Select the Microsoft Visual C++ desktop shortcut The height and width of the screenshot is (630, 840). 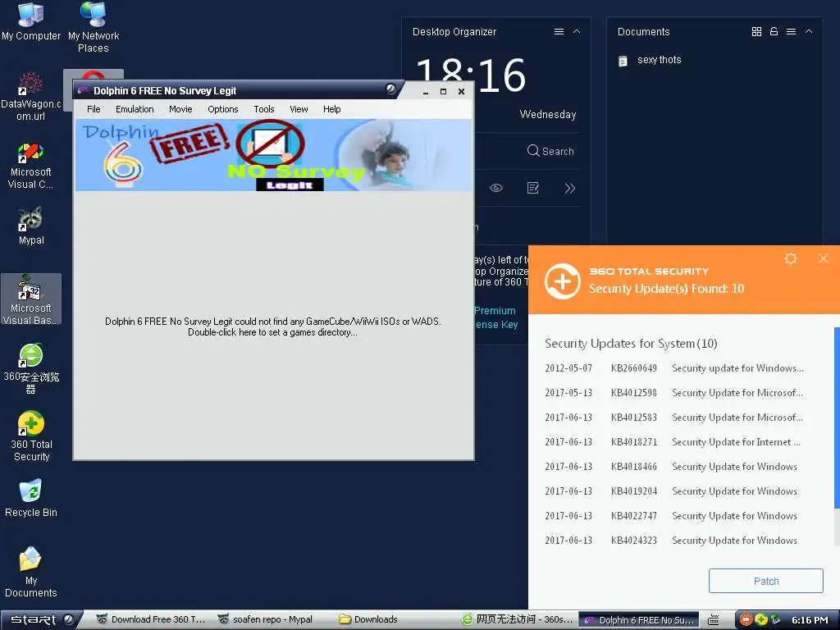(30, 166)
